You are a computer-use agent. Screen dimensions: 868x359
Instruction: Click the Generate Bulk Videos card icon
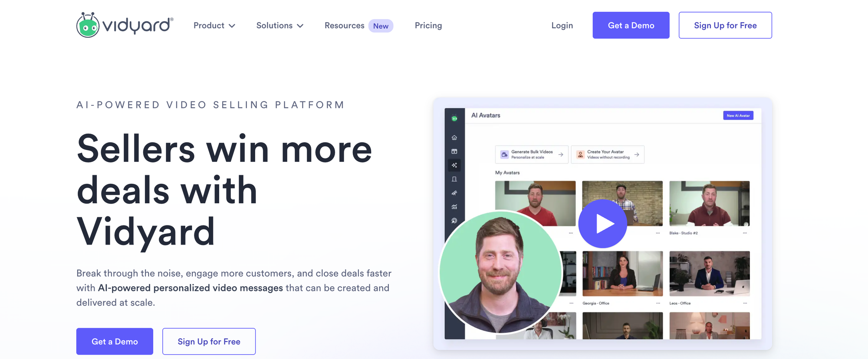point(504,154)
